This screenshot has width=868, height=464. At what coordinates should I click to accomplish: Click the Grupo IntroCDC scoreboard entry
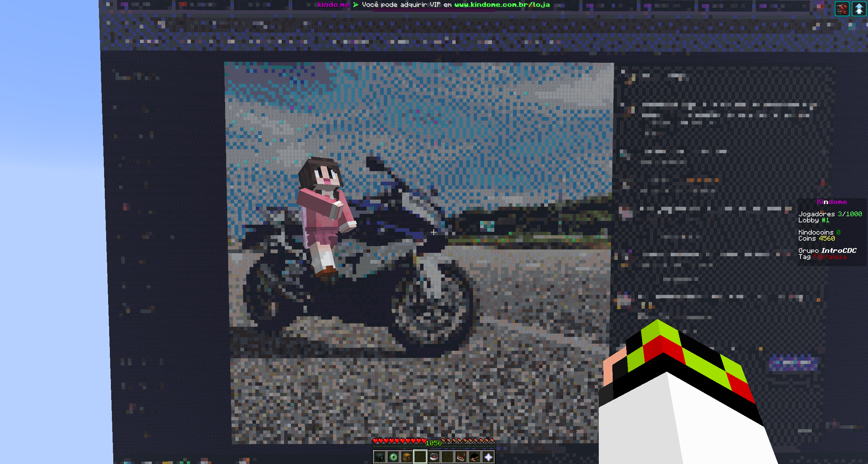point(827,250)
